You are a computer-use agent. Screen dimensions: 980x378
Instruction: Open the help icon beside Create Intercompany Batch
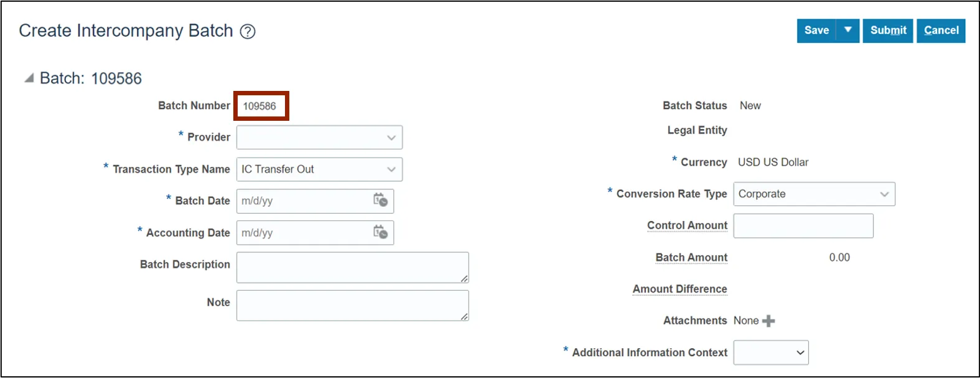click(x=248, y=31)
